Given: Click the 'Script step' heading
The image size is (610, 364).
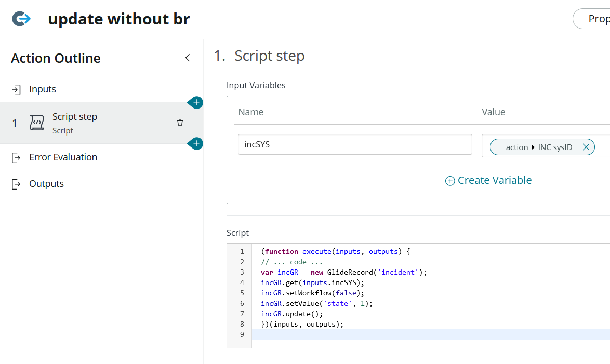Looking at the screenshot, I should [x=269, y=56].
